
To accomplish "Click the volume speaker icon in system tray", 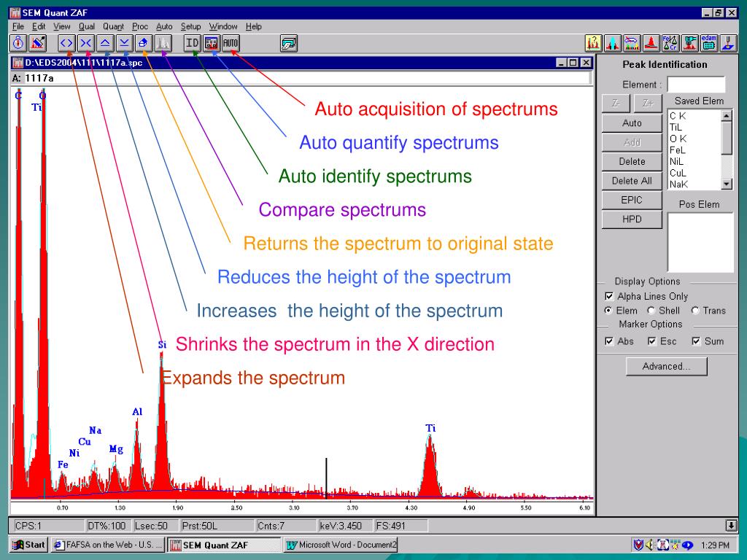I will pos(650,545).
